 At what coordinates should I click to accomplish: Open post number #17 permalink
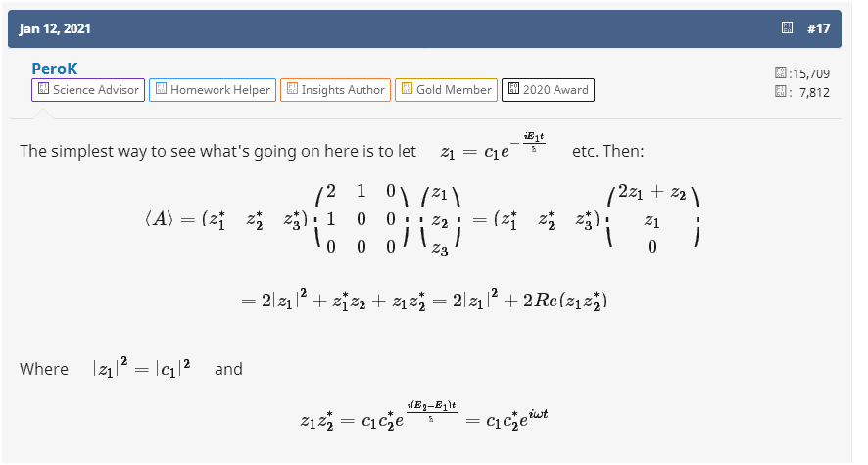coord(818,28)
